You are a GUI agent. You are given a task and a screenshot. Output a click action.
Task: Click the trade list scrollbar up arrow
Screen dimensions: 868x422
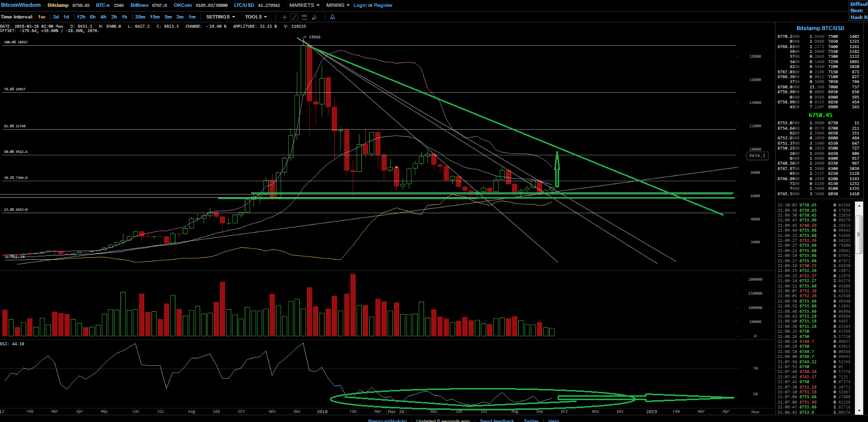(x=859, y=206)
